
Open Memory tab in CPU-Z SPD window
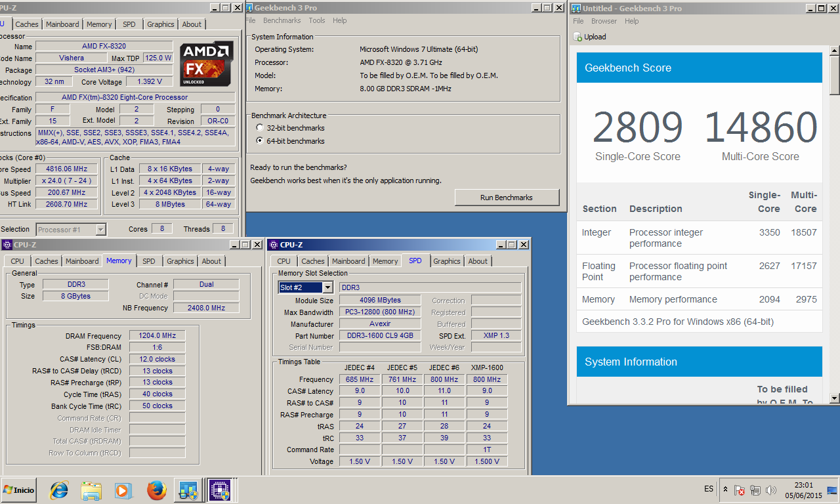click(385, 261)
